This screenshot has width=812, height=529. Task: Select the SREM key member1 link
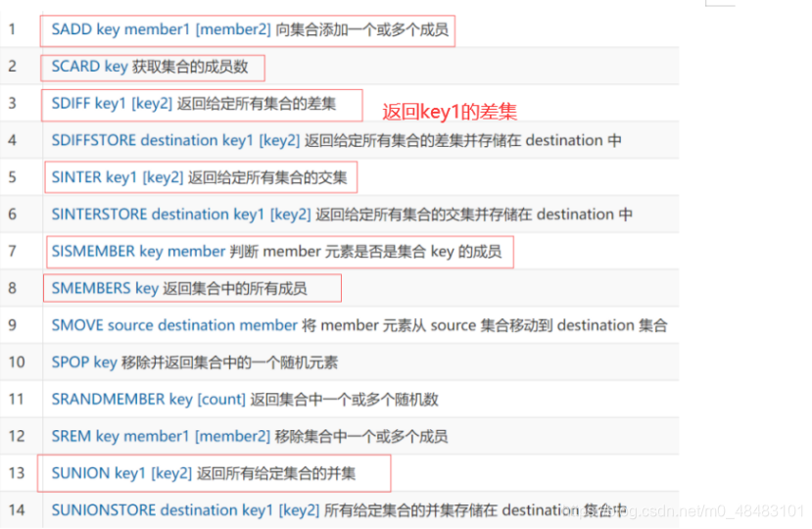[x=161, y=436]
